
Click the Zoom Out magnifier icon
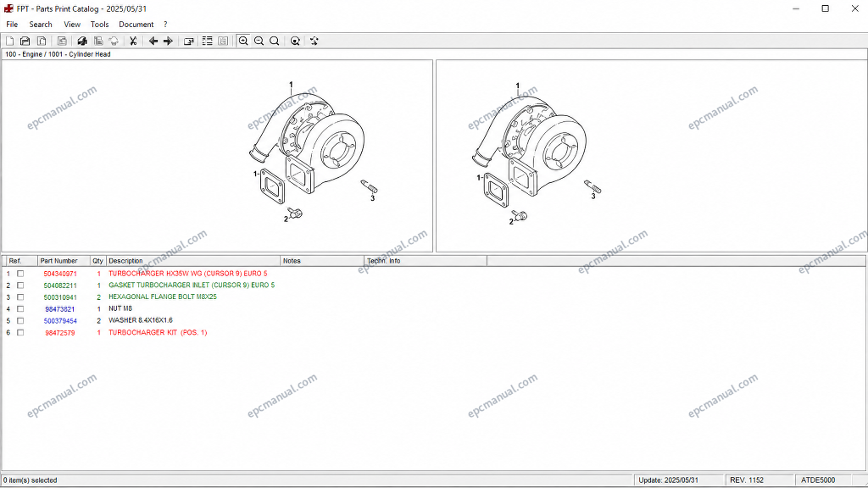click(259, 41)
